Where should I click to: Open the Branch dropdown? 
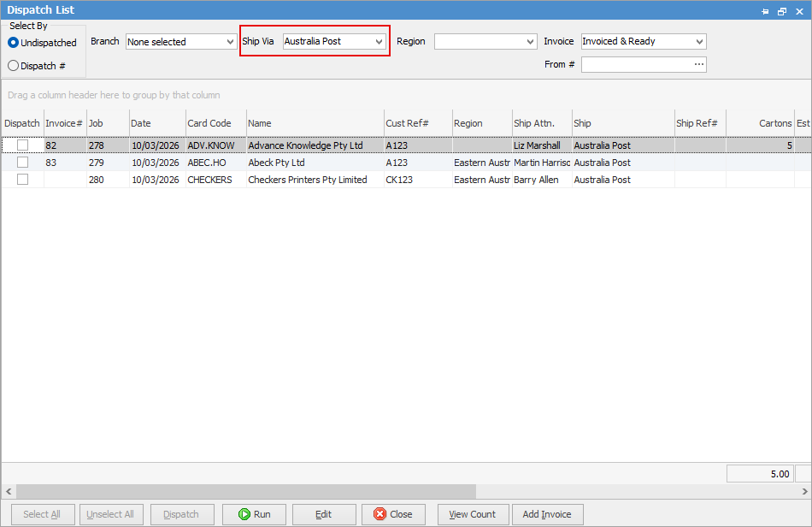[230, 41]
